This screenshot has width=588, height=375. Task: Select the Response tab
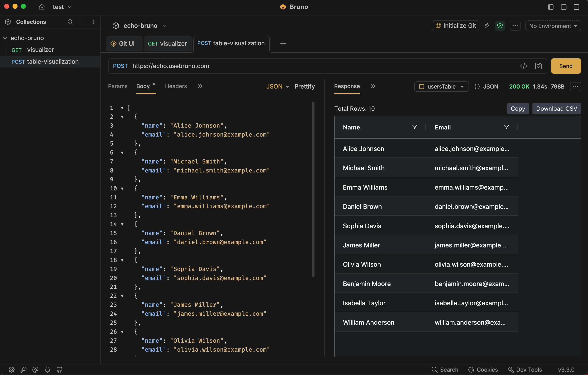347,86
